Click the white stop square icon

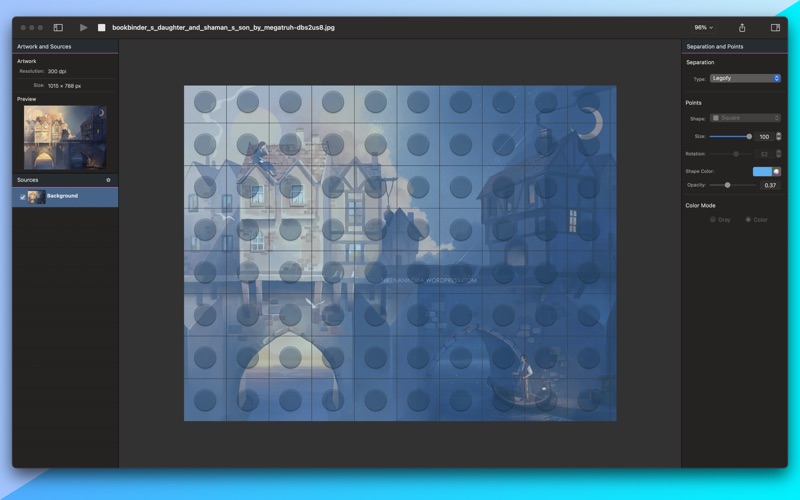[101, 28]
